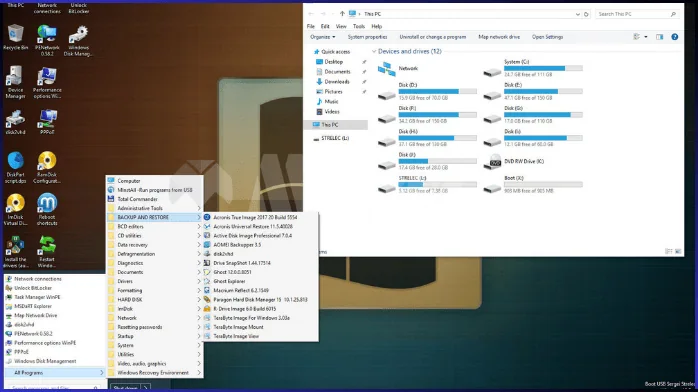Click the Shut down button
The image size is (698, 392).
(126, 388)
